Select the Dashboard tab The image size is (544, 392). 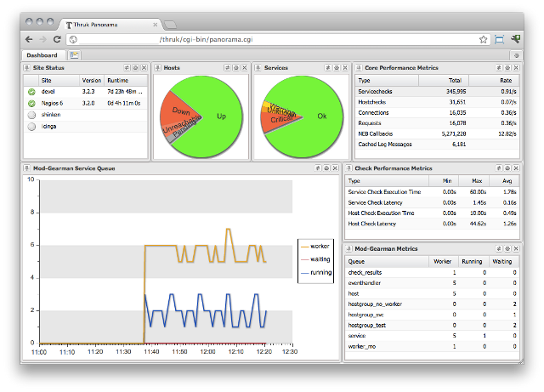[42, 55]
